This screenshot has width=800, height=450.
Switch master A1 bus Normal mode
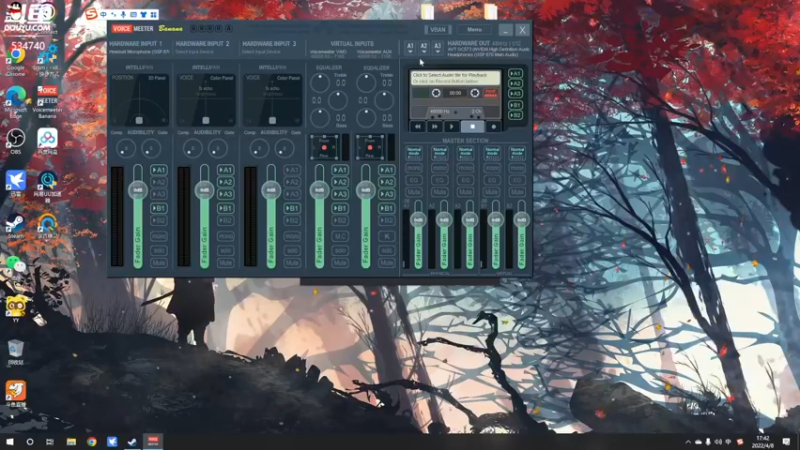(x=414, y=153)
